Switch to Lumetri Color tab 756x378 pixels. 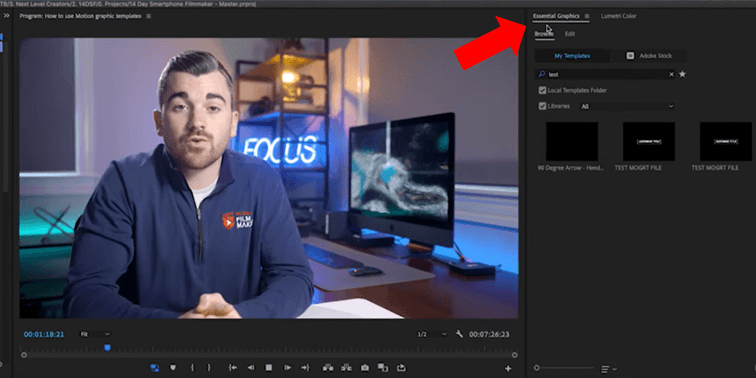pos(619,16)
